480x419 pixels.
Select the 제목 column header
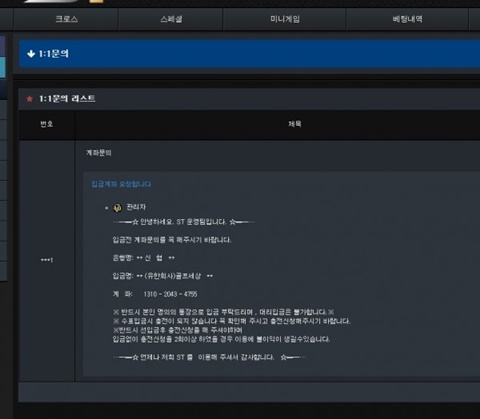pos(294,124)
